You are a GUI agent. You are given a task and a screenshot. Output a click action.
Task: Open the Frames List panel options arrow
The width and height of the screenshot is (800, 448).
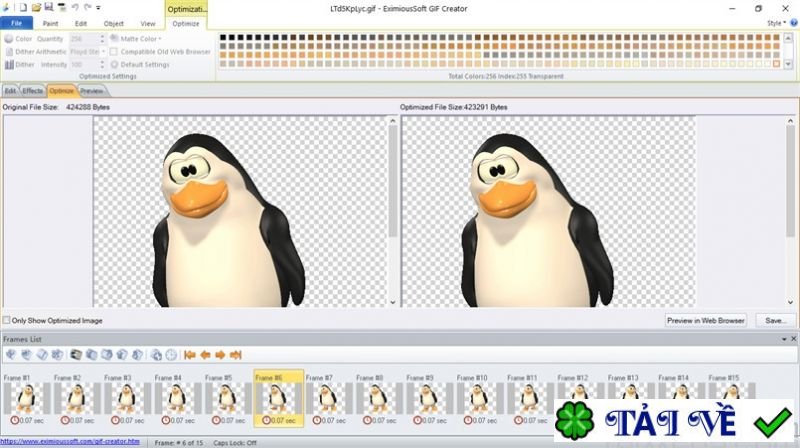pyautogui.click(x=784, y=339)
